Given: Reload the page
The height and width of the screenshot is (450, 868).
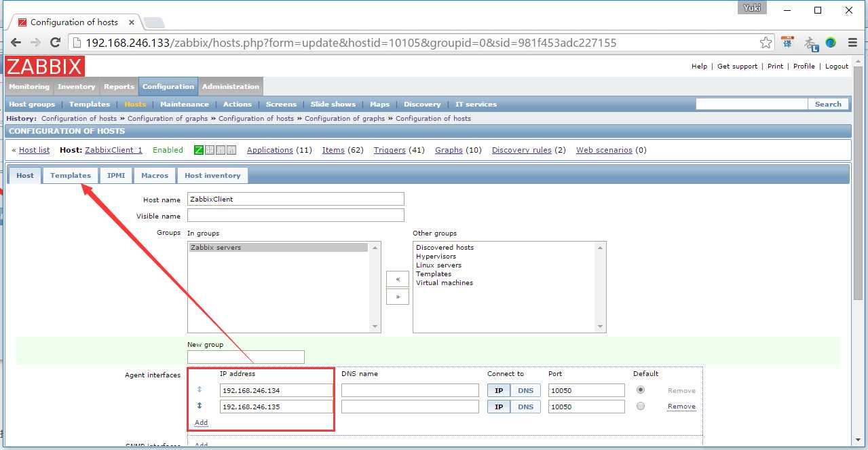Looking at the screenshot, I should [x=55, y=43].
